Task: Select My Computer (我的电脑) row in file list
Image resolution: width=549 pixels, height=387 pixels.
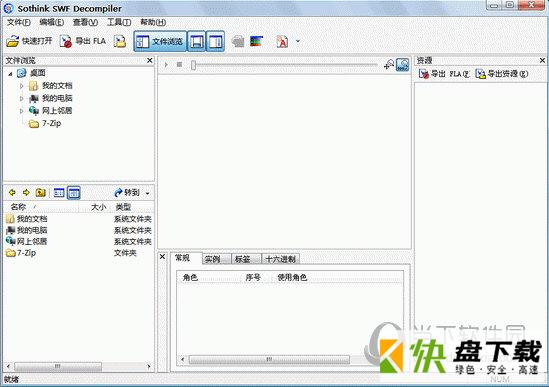Action: [79, 230]
